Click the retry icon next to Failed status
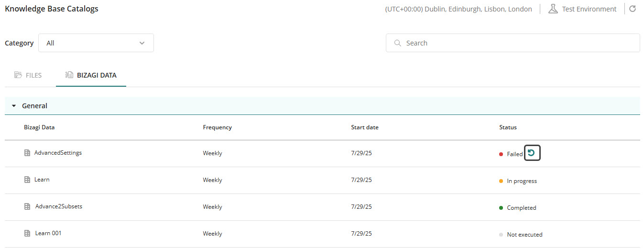The height and width of the screenshot is (250, 644). tap(532, 153)
